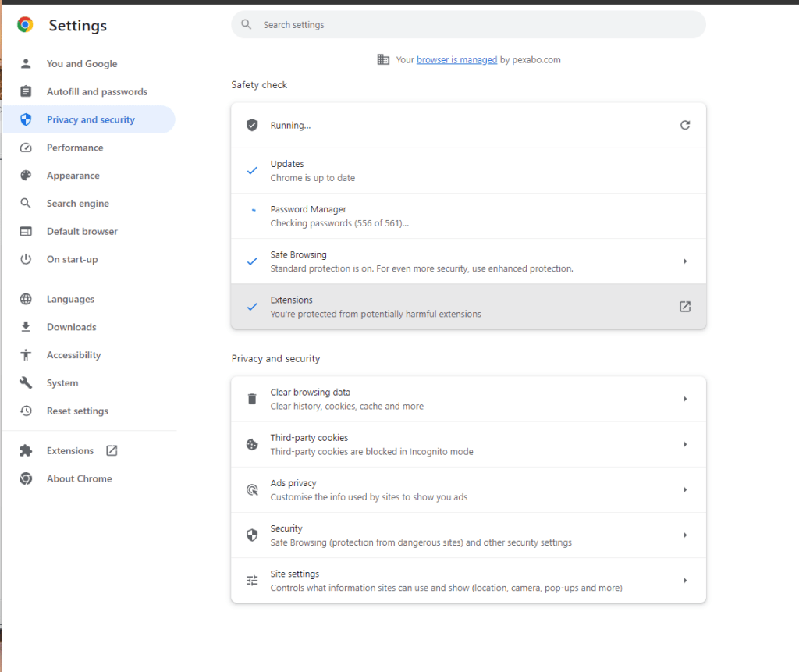The width and height of the screenshot is (799, 672).
Task: Click the Chrome logo beside Settings
Action: pyautogui.click(x=25, y=24)
